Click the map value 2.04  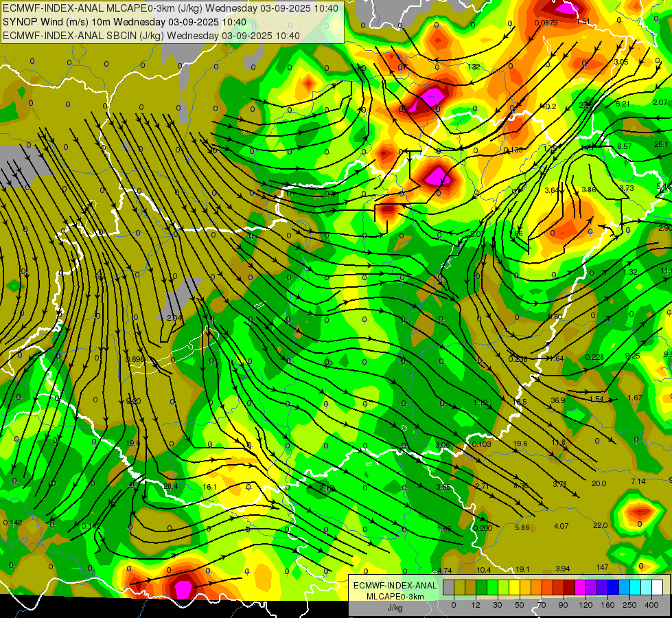click(x=174, y=318)
